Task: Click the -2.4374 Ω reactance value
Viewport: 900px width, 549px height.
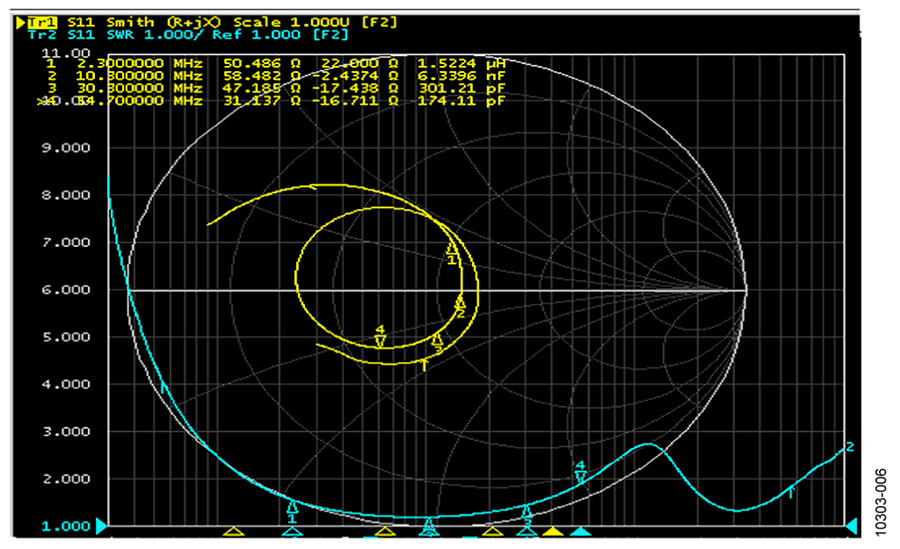Action: (x=355, y=76)
